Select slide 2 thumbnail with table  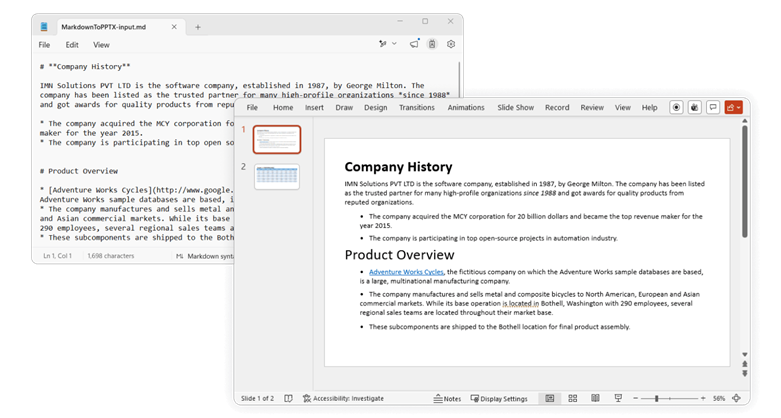point(277,176)
